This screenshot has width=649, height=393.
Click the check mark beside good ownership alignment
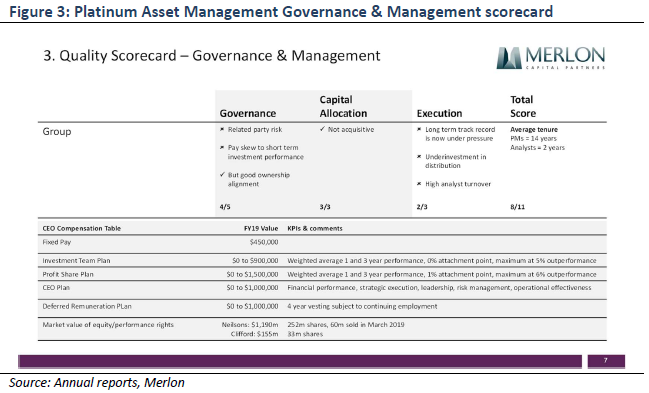223,174
